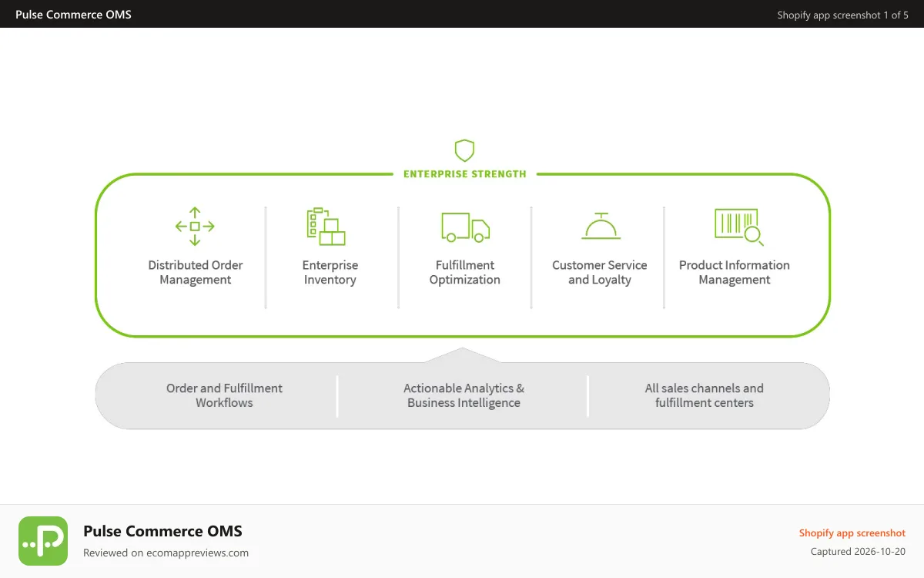
Task: Click the shield icon above Enterprise Strength
Action: pyautogui.click(x=464, y=150)
